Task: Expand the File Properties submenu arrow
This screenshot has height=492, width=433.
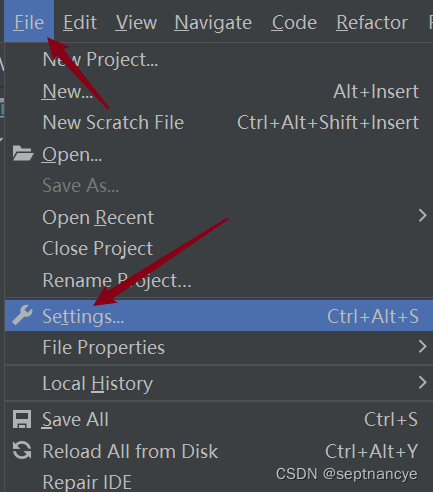Action: point(422,346)
